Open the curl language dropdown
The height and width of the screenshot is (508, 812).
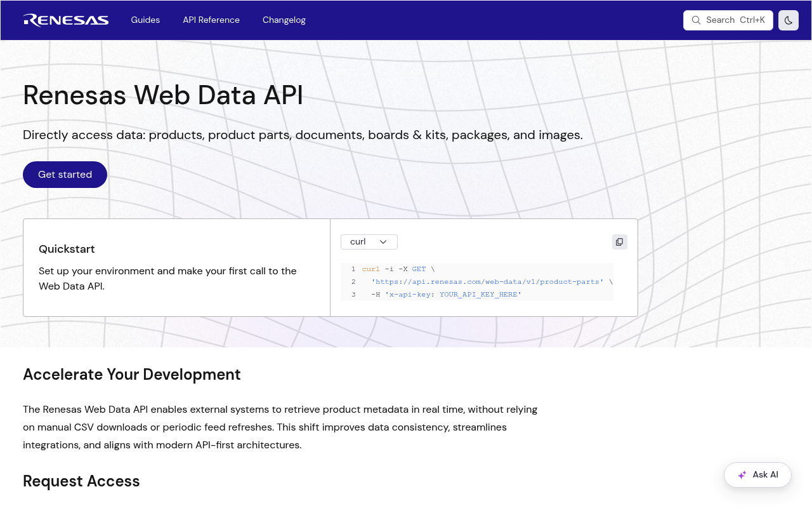(369, 242)
